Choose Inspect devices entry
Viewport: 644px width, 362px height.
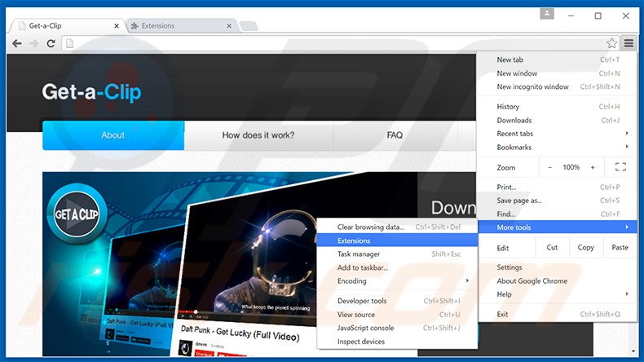click(x=397, y=342)
